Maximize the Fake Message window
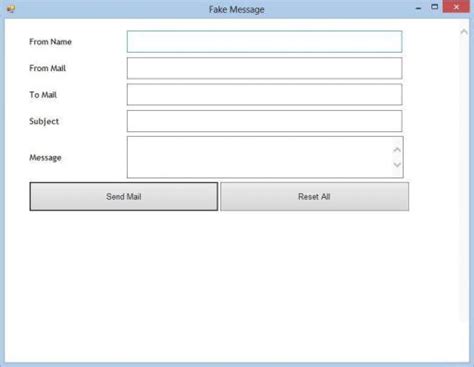 click(x=434, y=7)
